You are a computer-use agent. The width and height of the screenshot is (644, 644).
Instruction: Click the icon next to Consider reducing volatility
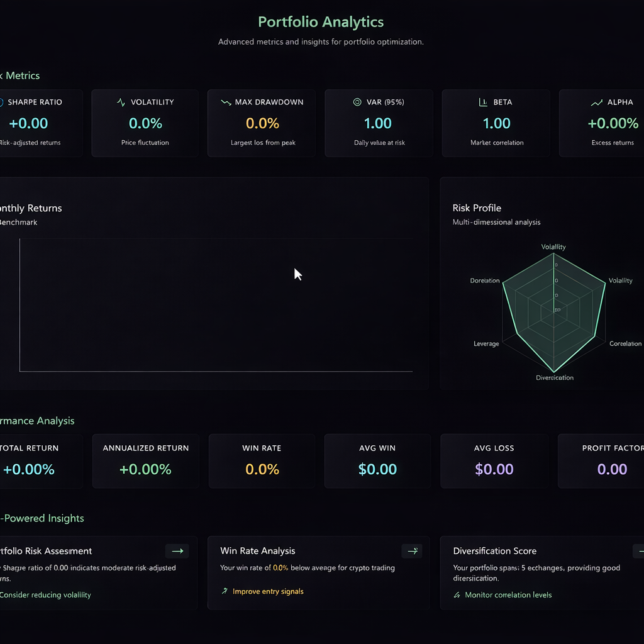coord(3,595)
